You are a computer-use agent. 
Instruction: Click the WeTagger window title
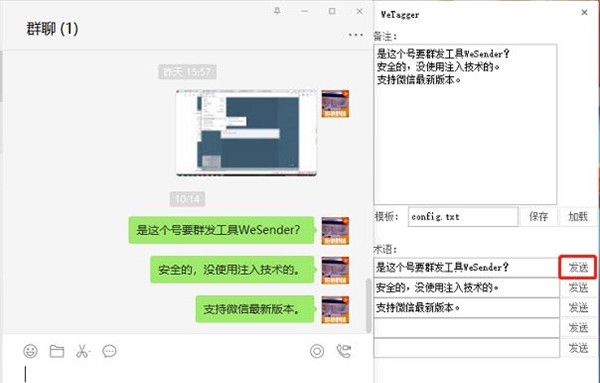coord(400,15)
